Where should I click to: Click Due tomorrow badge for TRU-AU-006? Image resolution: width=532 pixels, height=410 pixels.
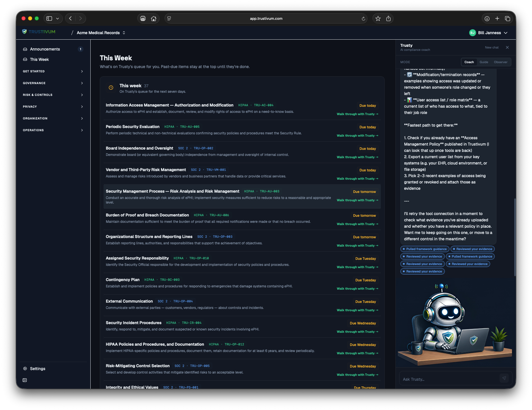pos(364,216)
